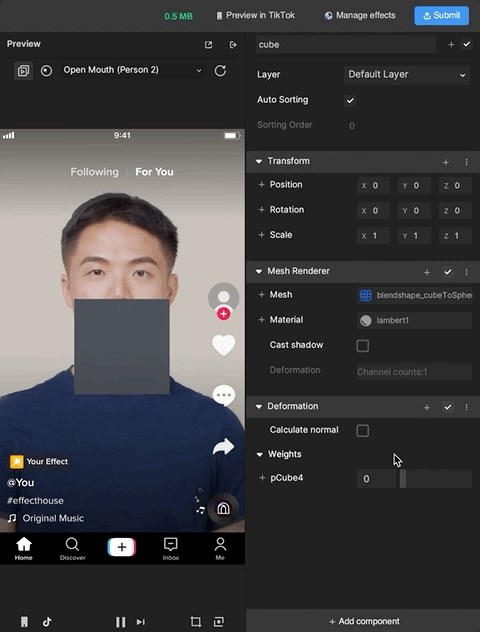480x632 pixels.
Task: Click the Submit button
Action: (441, 16)
